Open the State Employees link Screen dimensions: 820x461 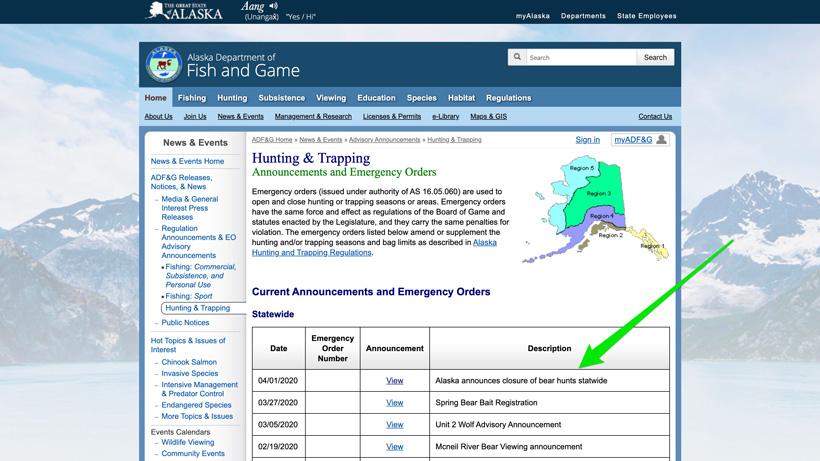[x=646, y=16]
